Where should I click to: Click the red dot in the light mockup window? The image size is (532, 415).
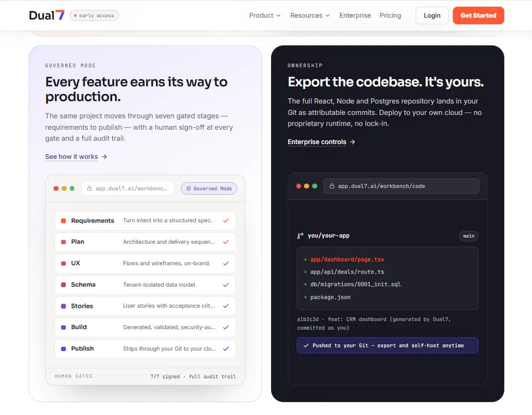click(x=56, y=188)
